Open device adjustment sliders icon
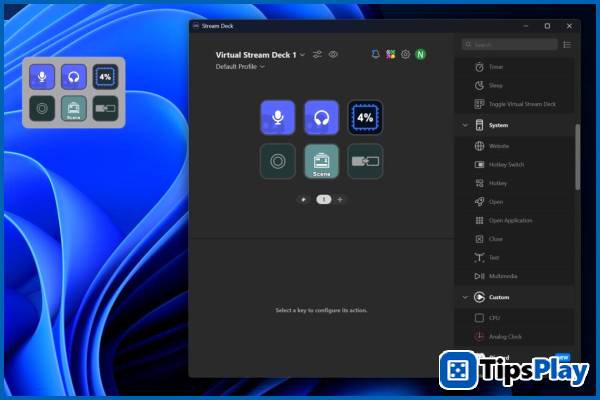 pos(317,54)
